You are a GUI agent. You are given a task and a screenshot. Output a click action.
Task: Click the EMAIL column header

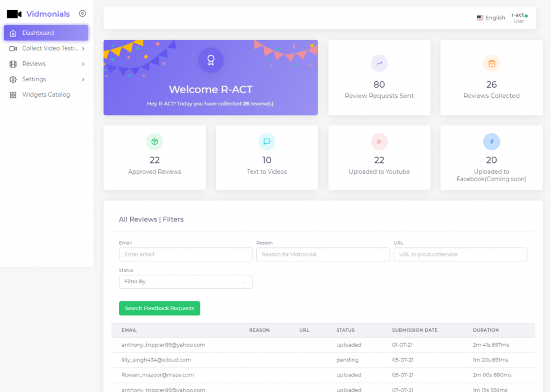[x=129, y=330]
